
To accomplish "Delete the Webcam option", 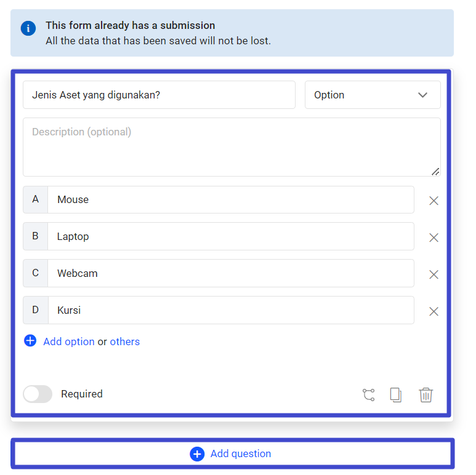I will tap(434, 274).
